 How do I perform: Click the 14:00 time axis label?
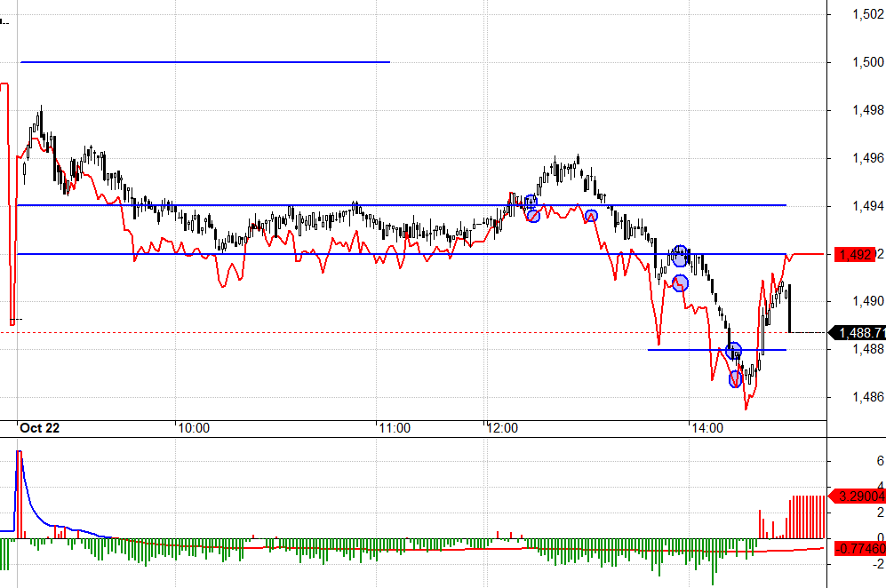706,428
